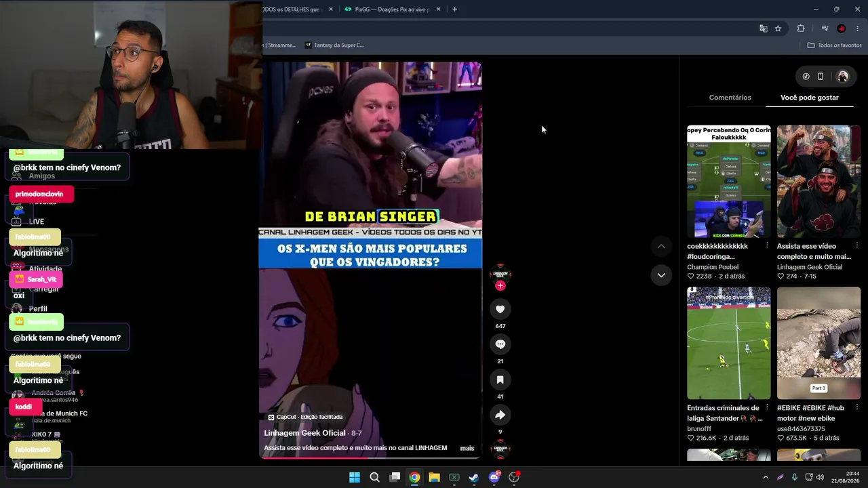
Task: Open the volume control in system tray
Action: click(x=820, y=477)
